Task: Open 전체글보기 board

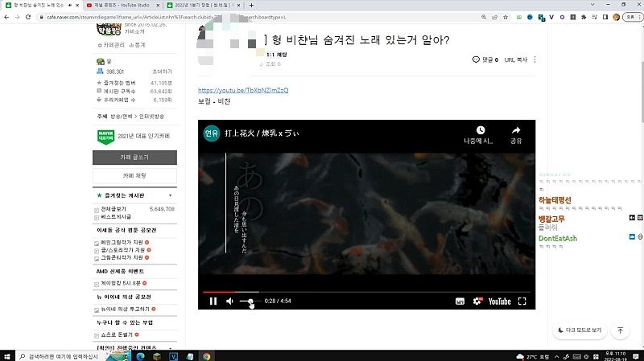Action: pyautogui.click(x=114, y=209)
